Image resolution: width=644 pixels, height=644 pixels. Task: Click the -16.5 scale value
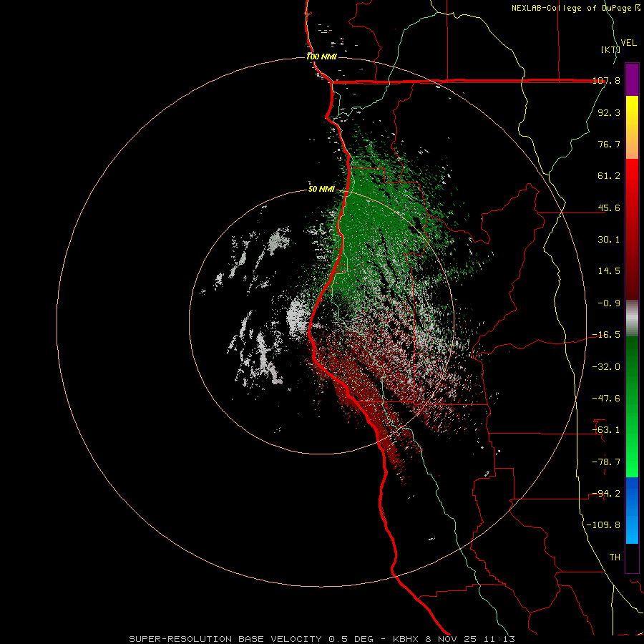click(606, 335)
